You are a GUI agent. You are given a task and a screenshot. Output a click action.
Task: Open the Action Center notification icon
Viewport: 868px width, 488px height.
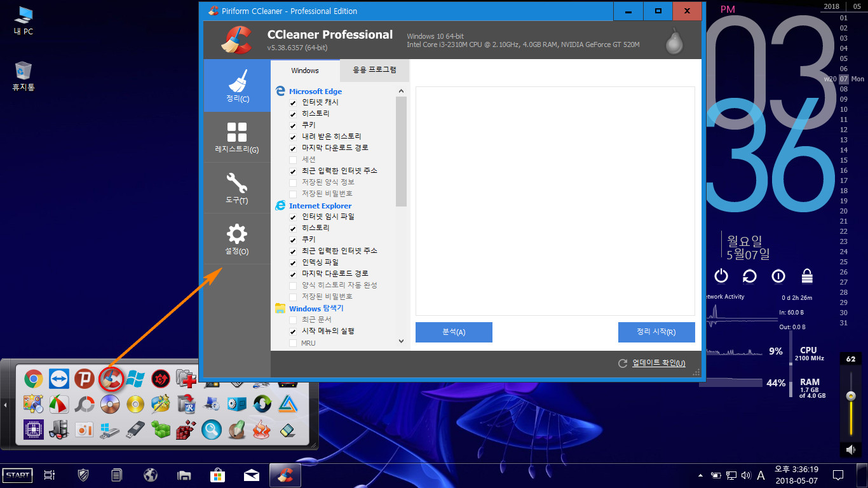838,475
